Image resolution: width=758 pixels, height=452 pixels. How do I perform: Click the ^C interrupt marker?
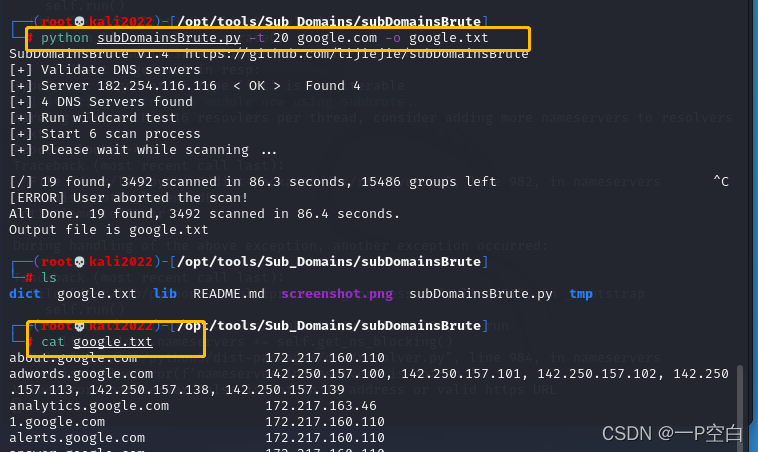coord(721,181)
